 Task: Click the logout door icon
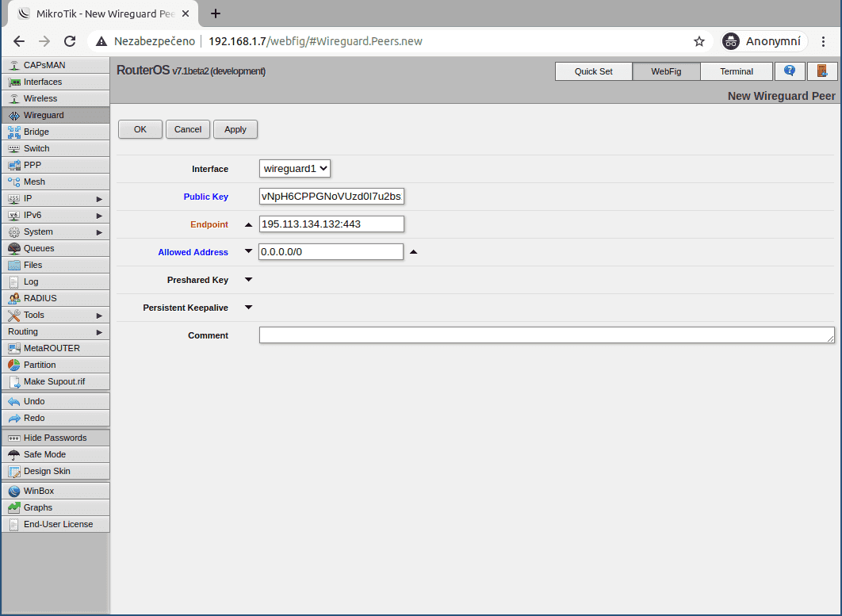(822, 71)
